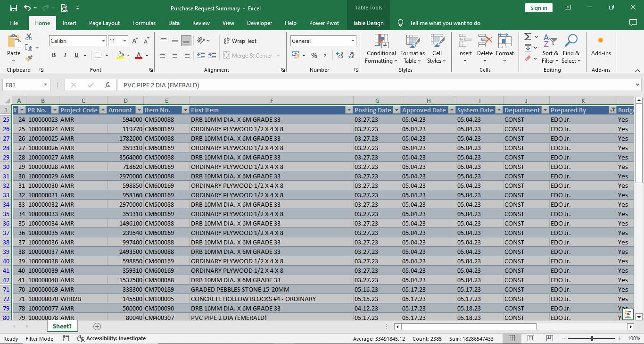
Task: Expand the Font name dropdown (Calibri)
Action: coord(103,41)
